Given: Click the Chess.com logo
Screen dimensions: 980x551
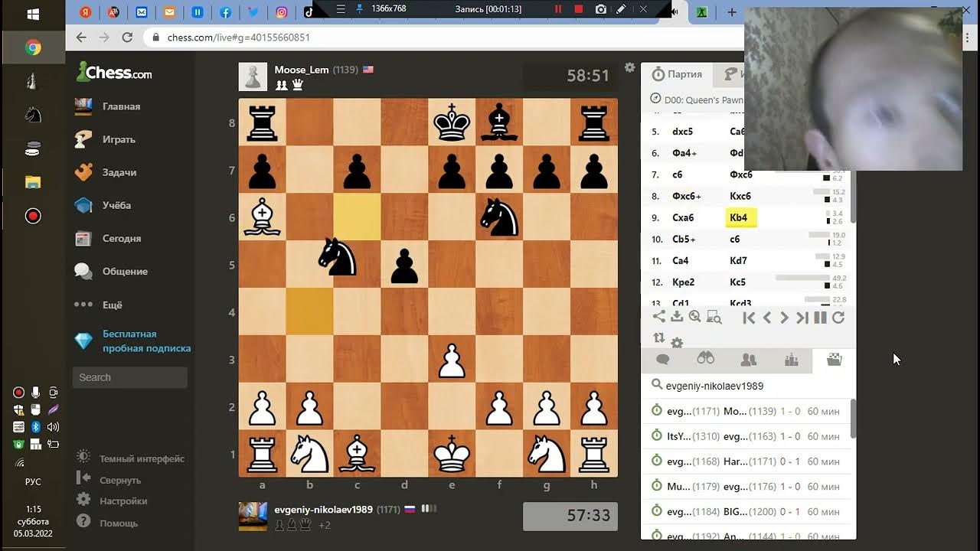Looking at the screenshot, I should click(113, 73).
